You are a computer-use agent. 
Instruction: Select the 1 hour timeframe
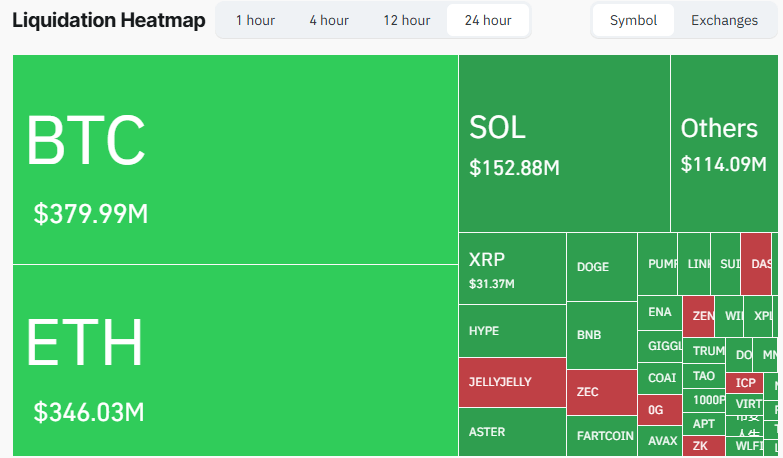[x=255, y=20]
